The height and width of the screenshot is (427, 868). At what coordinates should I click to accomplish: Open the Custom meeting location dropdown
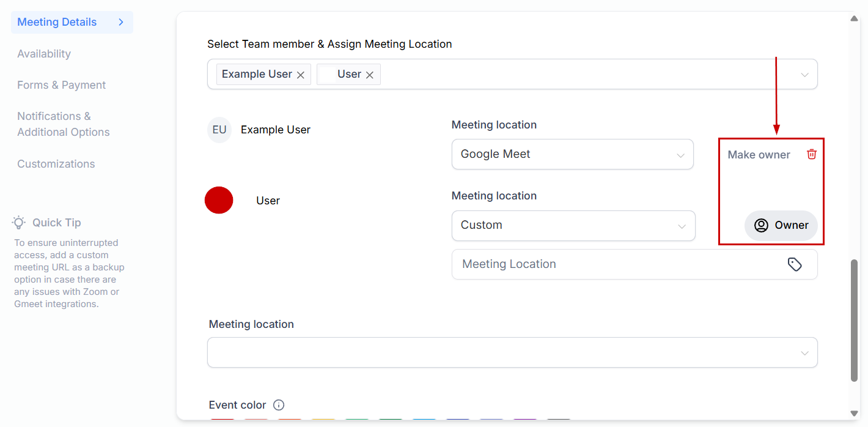573,226
